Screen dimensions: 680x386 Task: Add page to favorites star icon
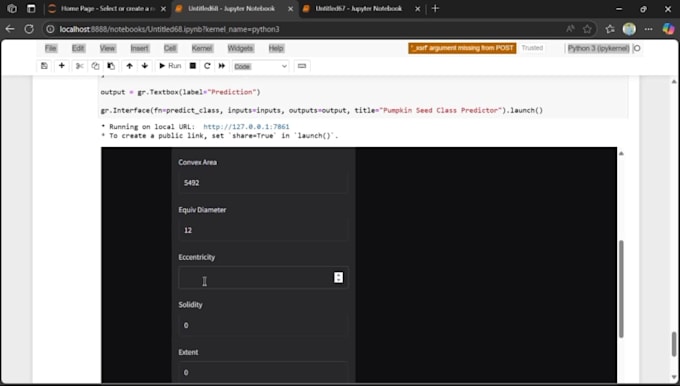pos(587,29)
